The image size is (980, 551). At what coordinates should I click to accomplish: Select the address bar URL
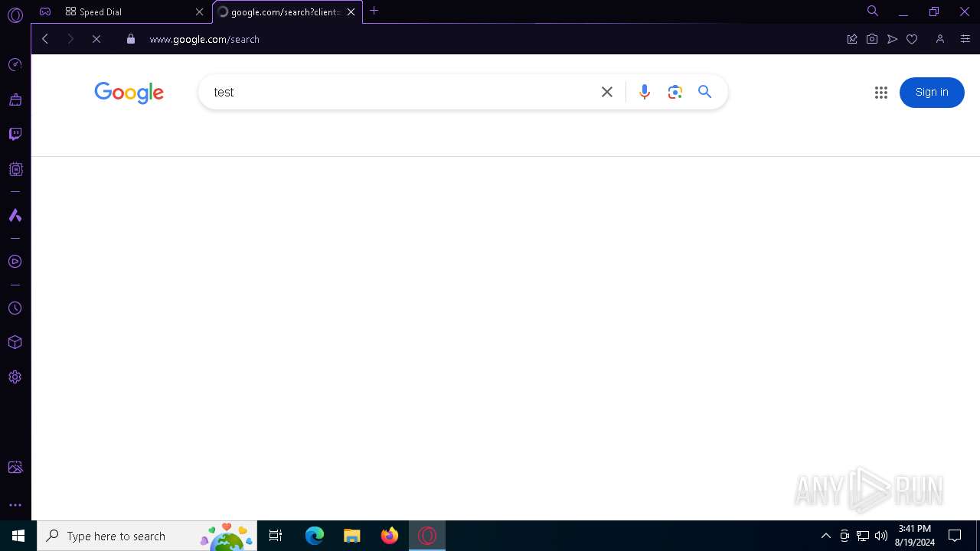pyautogui.click(x=204, y=39)
